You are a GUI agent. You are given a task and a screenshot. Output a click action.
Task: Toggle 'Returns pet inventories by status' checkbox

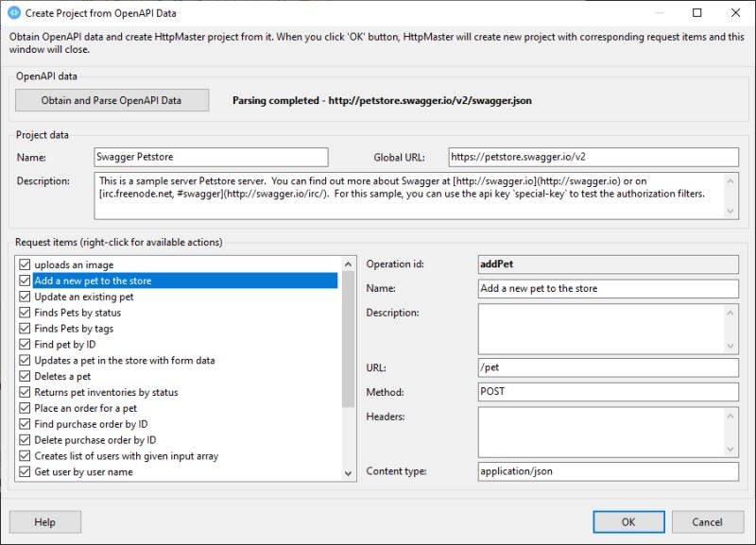coord(25,392)
